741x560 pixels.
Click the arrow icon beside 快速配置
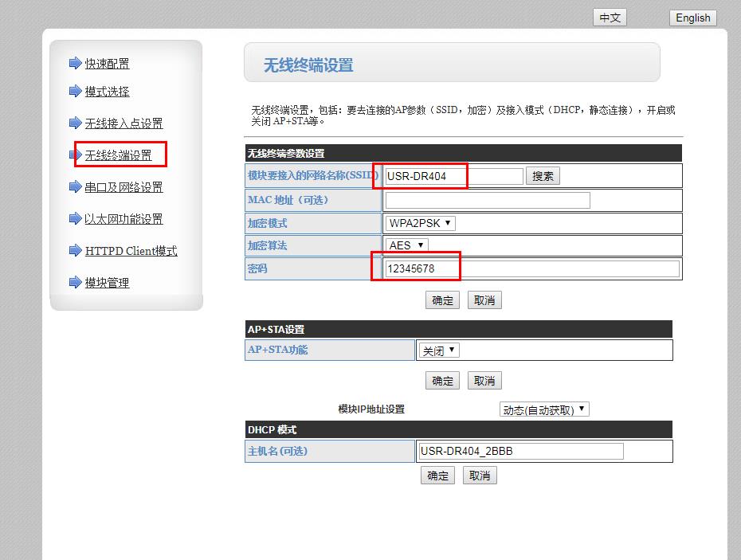(x=75, y=63)
